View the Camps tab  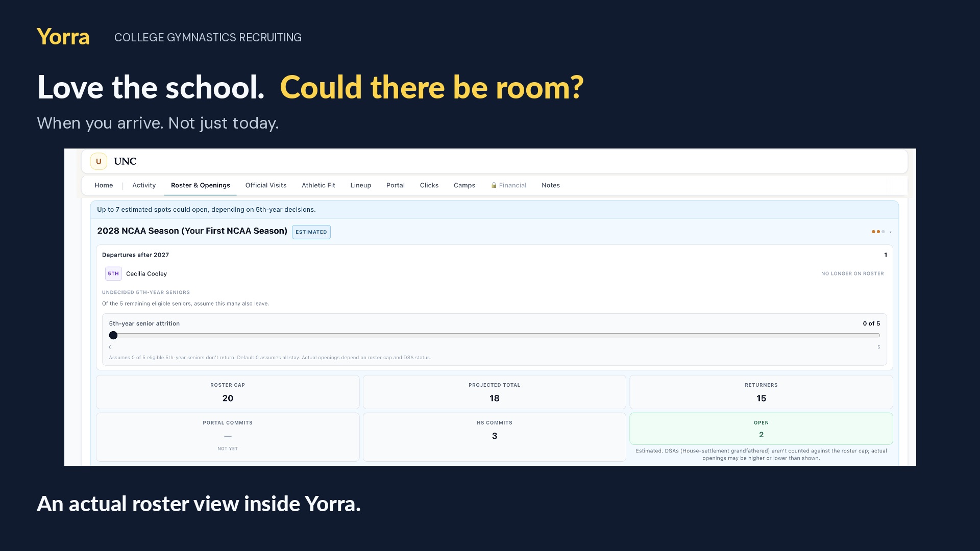pyautogui.click(x=464, y=185)
